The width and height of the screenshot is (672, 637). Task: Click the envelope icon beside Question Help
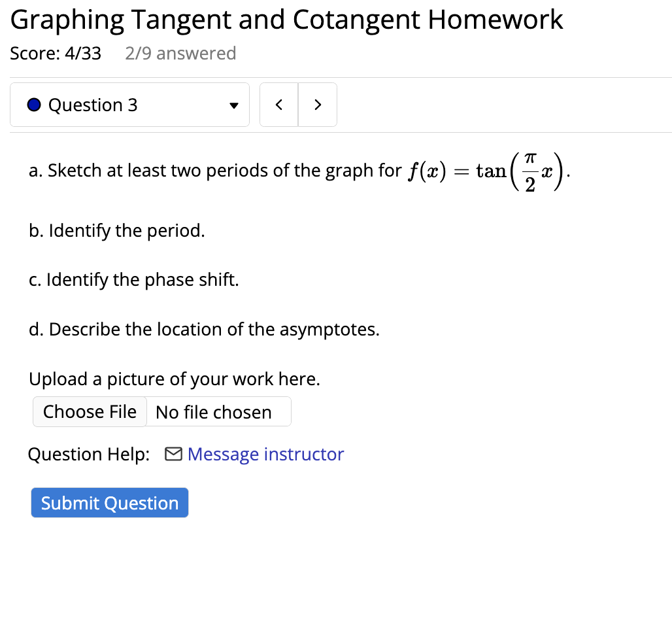pos(174,453)
